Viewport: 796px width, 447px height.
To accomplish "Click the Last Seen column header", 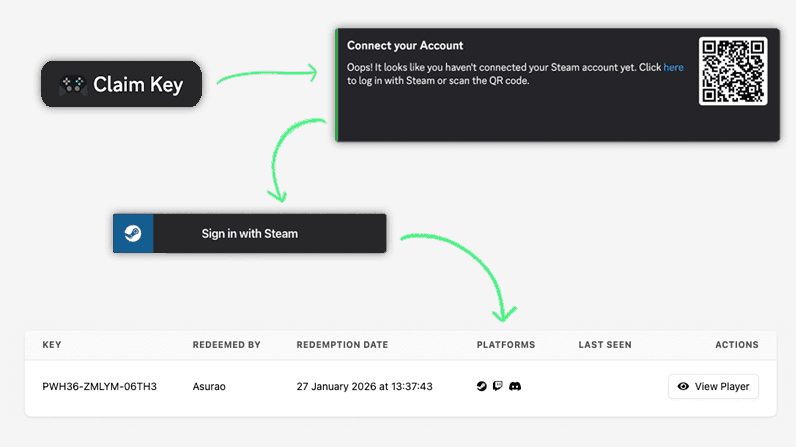I will pos(605,345).
